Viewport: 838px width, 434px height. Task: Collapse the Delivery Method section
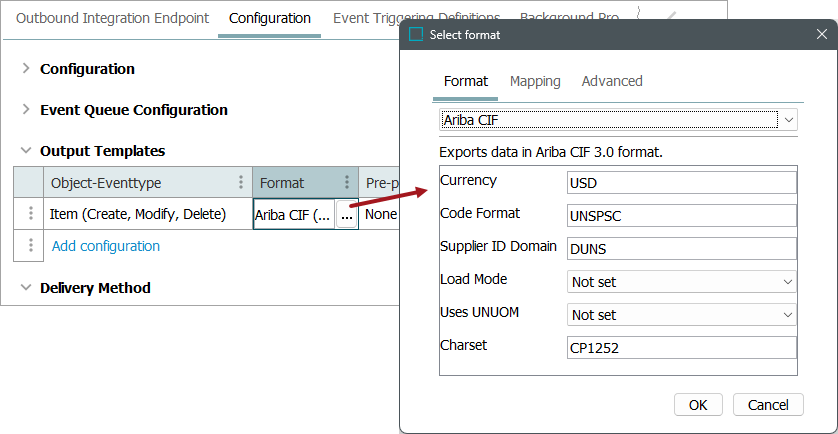pyautogui.click(x=26, y=288)
